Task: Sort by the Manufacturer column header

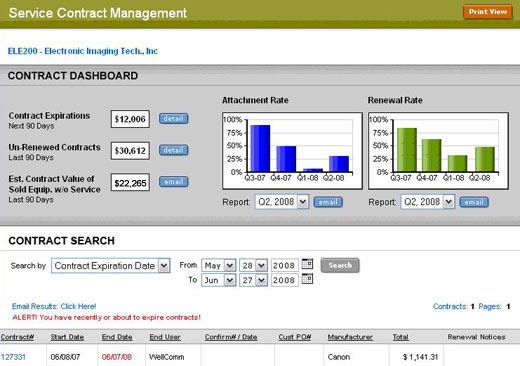Action: (350, 337)
